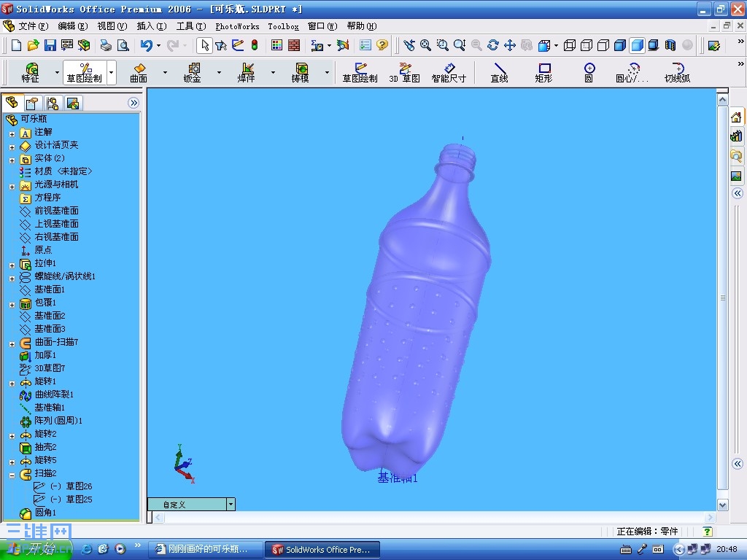Open Print Preview

pos(123,45)
